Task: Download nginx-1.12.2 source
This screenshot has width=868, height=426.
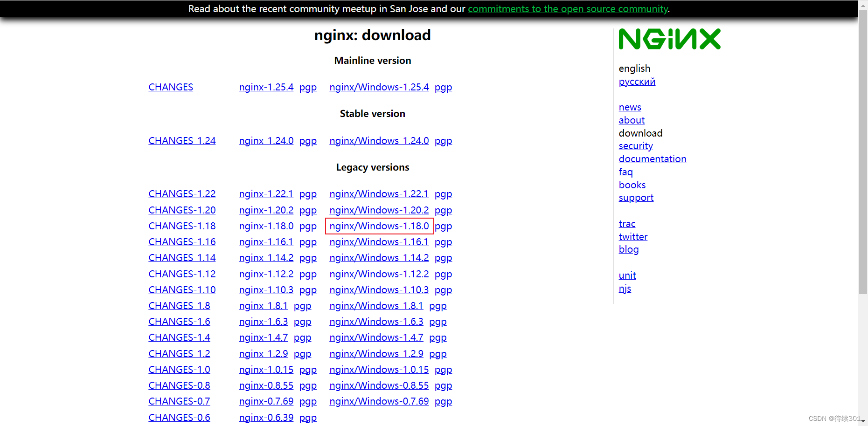Action: 266,274
